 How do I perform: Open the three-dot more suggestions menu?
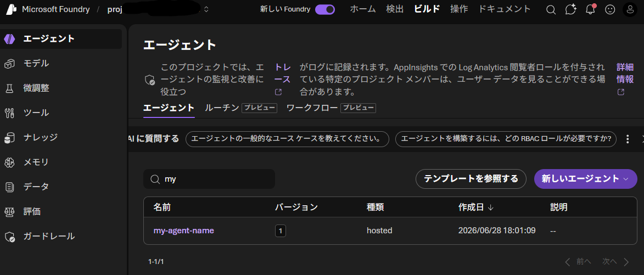(x=627, y=139)
